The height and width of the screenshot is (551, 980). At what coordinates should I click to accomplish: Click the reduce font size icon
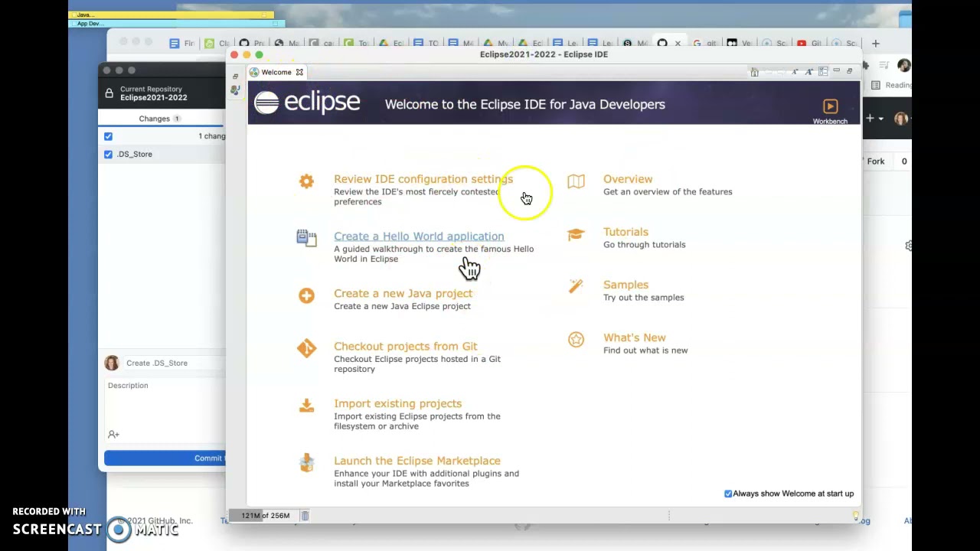coord(795,72)
